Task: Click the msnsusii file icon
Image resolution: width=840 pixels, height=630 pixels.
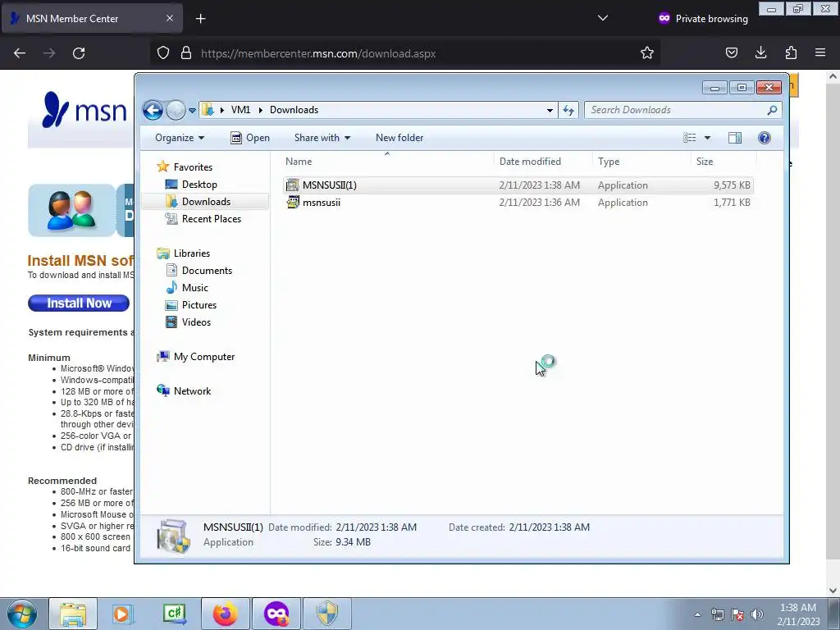Action: (x=293, y=203)
